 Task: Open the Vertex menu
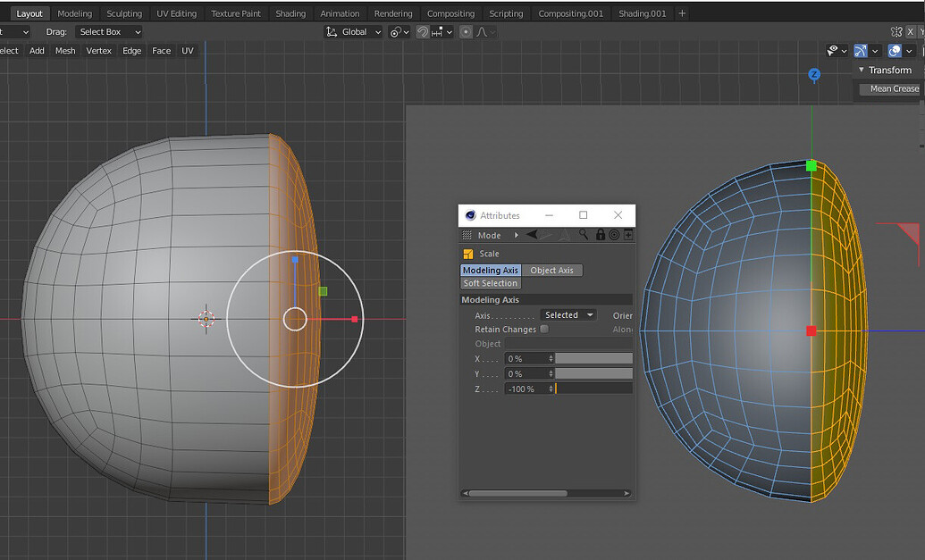(x=98, y=51)
